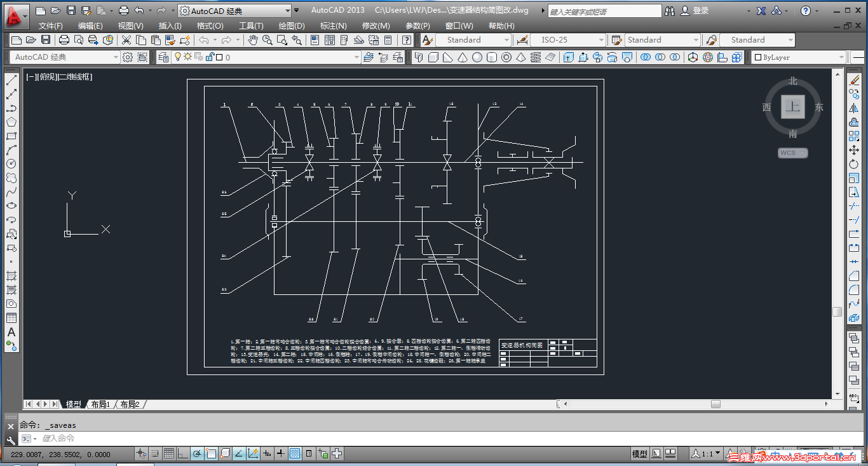The image size is (868, 466).
Task: Toggle Dynamic UCS in status bar
Action: click(253, 453)
